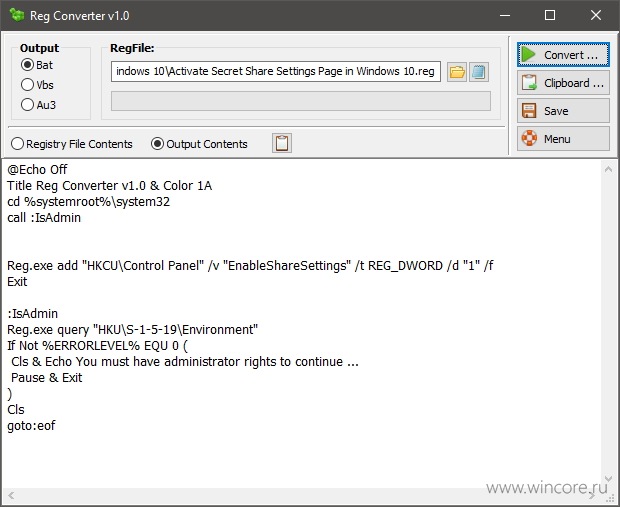Click the progress bar under RegFile path
The height and width of the screenshot is (507, 620).
301,101
